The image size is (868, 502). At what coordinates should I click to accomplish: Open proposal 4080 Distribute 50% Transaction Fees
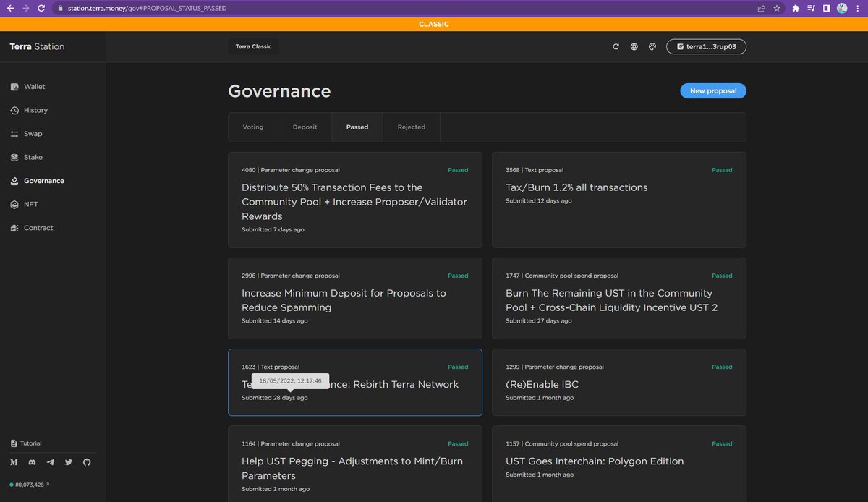355,200
